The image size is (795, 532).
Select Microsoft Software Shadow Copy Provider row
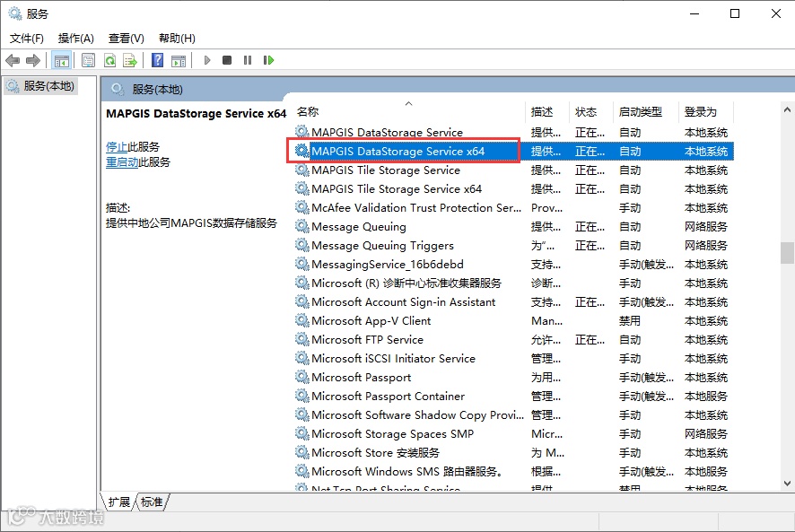[513, 414]
